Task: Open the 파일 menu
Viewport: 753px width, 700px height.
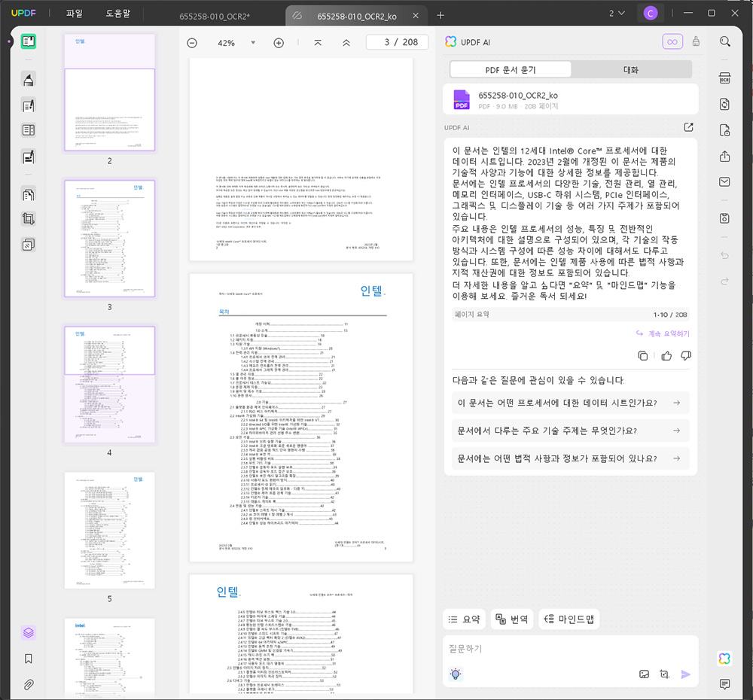Action: (x=75, y=14)
